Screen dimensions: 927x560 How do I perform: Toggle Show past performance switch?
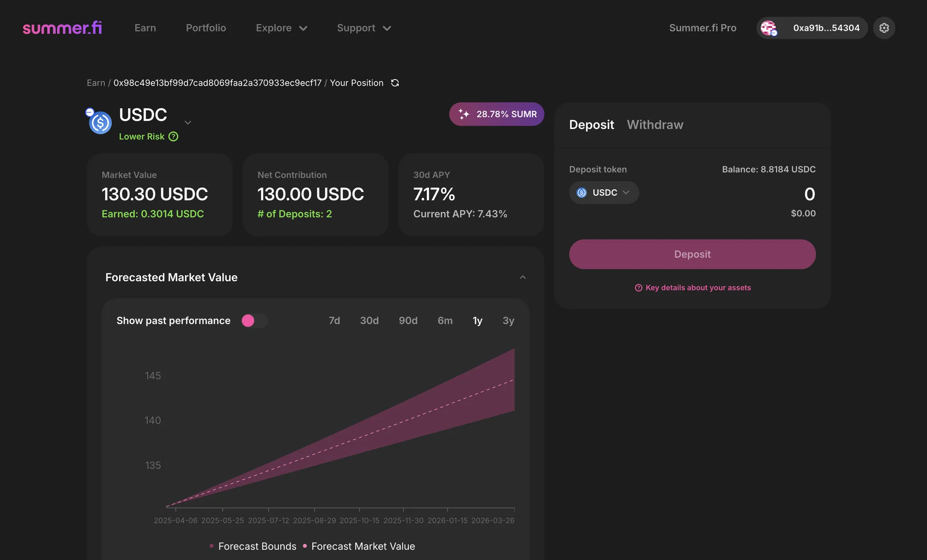point(254,321)
